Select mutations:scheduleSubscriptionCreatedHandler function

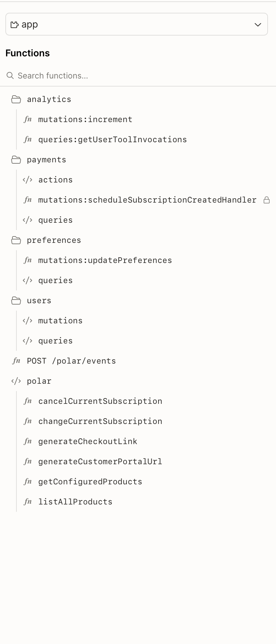(147, 200)
